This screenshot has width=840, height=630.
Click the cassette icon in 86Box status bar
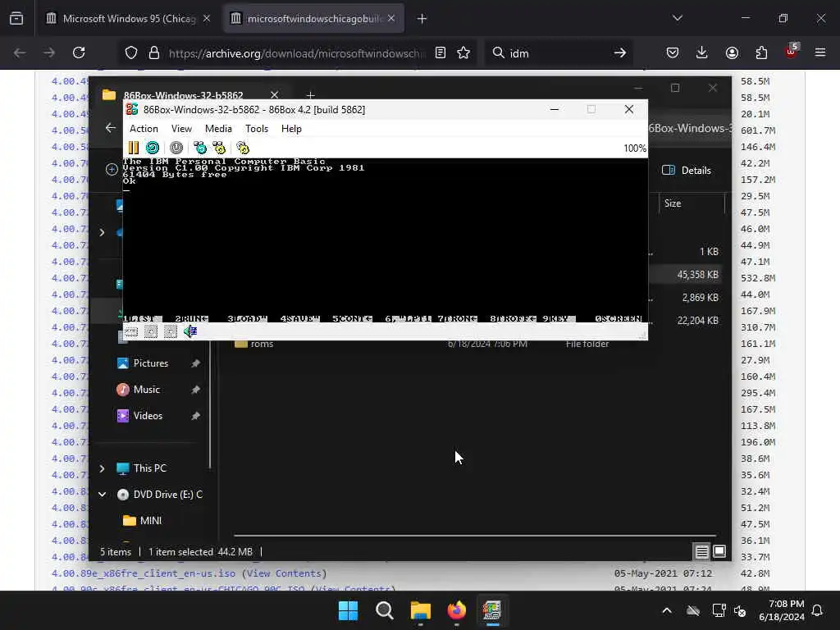[x=131, y=331]
